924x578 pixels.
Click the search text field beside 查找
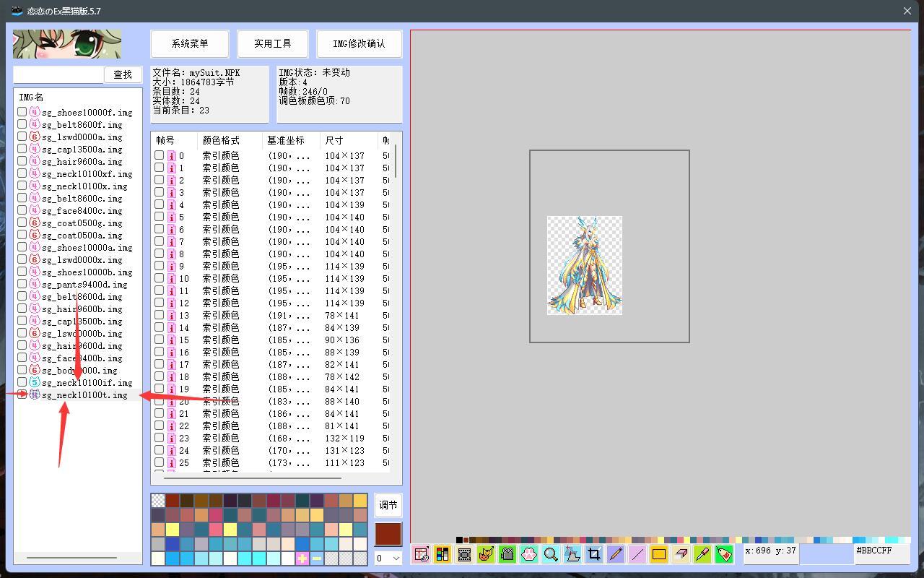pyautogui.click(x=58, y=74)
